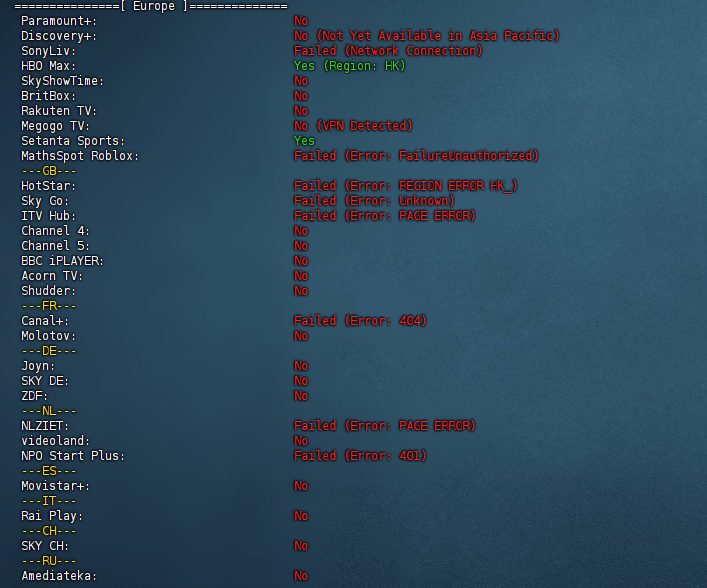The image size is (707, 588).
Task: Select the Megogo TV VPN Detected result
Action: [353, 126]
